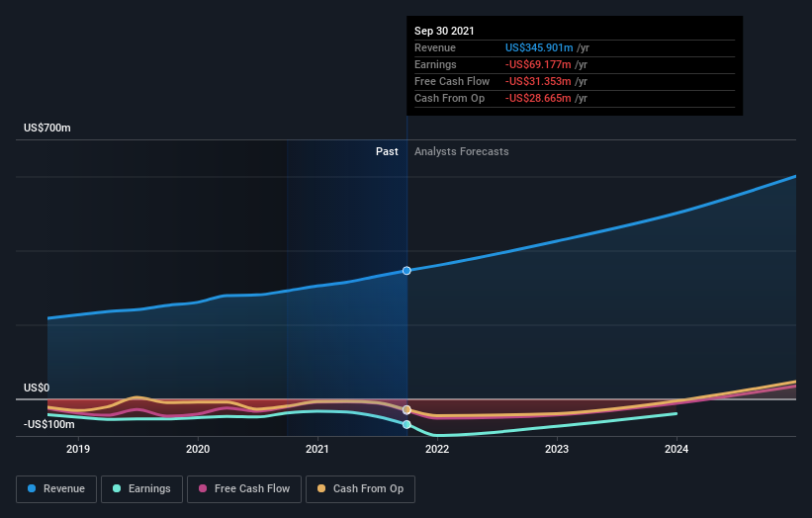Click the US$700m y-axis label
Viewport: 812px width, 518px height.
click(x=47, y=128)
